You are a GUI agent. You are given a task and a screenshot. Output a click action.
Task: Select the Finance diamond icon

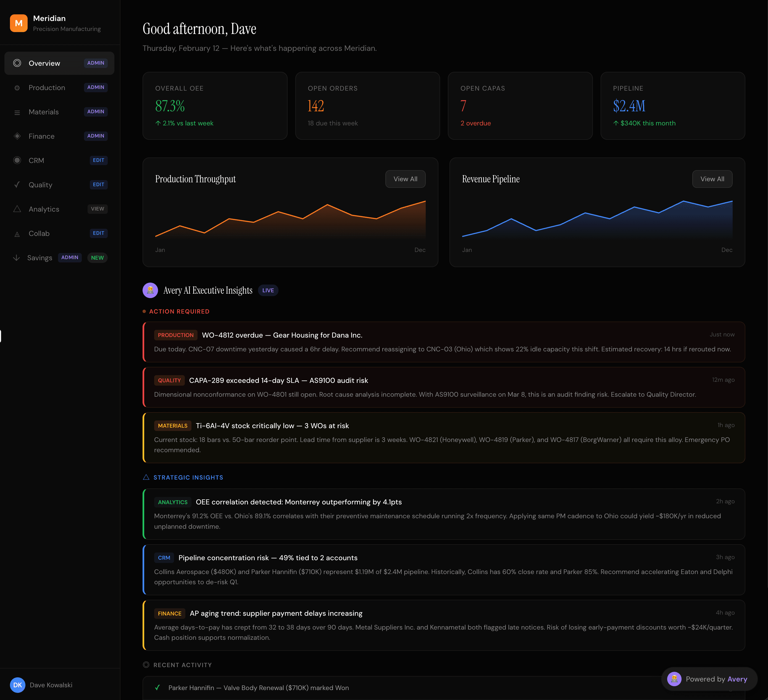(17, 136)
